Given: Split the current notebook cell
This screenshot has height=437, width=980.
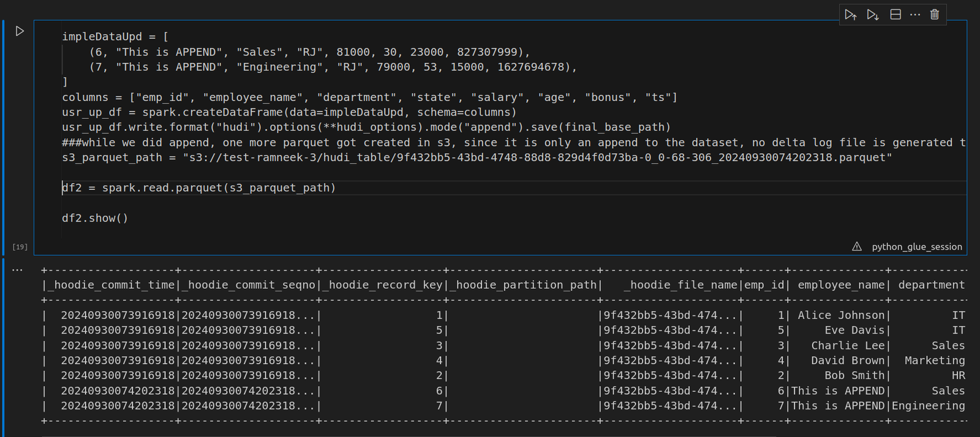Looking at the screenshot, I should (895, 15).
